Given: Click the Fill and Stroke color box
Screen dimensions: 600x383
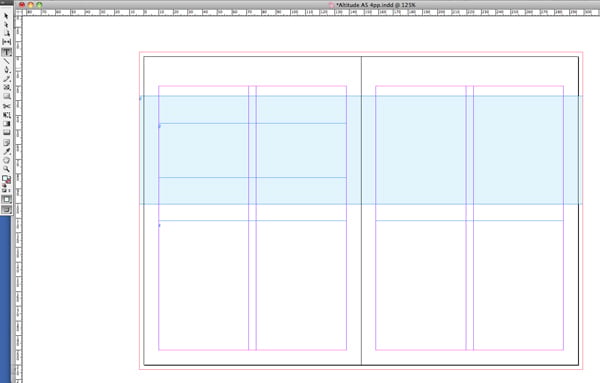Looking at the screenshot, I should 6,179.
